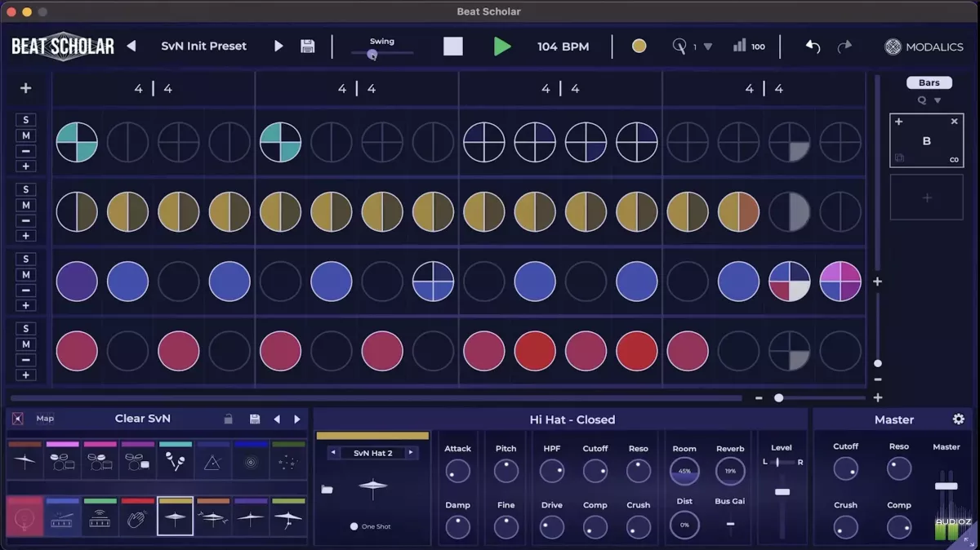Click the kit lock icon beside Clear SvN
The width and height of the screenshot is (980, 550).
(229, 419)
